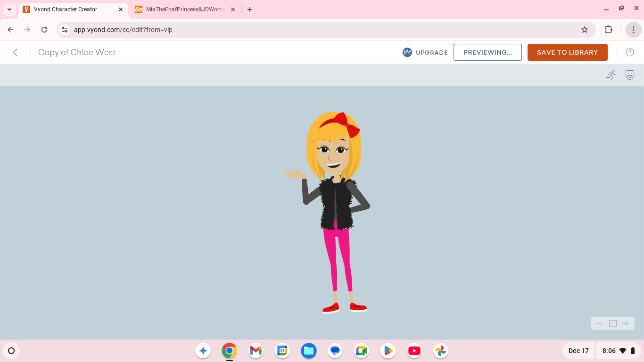The image size is (644, 362).
Task: Zoom in with the plus icon
Action: click(626, 323)
